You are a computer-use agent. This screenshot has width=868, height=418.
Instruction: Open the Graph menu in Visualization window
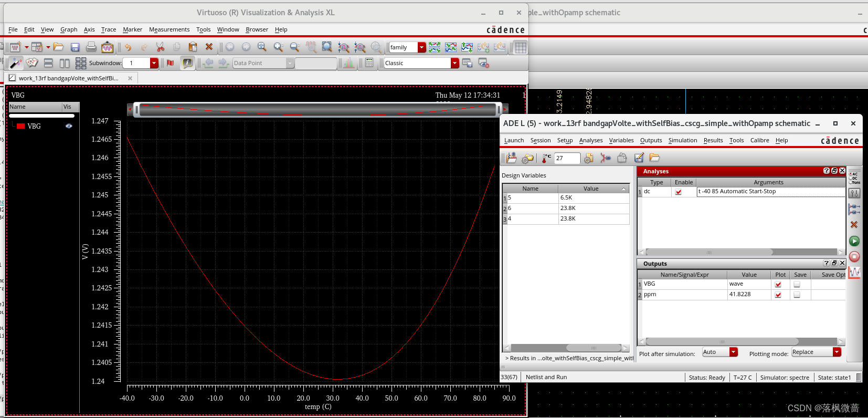(69, 29)
